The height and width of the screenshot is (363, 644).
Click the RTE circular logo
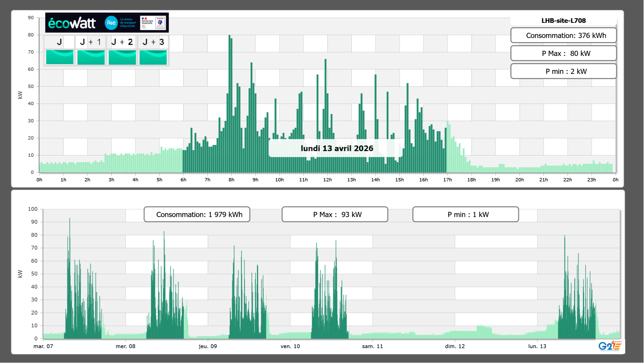pyautogui.click(x=111, y=23)
